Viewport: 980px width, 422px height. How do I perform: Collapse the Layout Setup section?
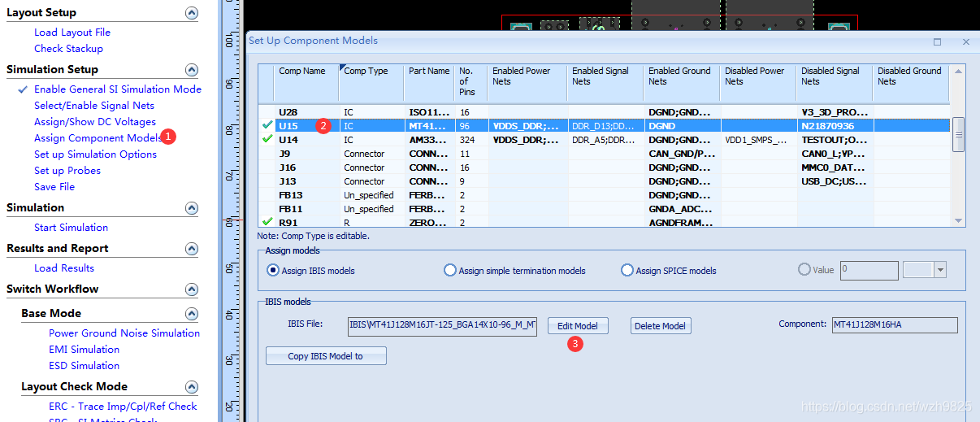[192, 13]
